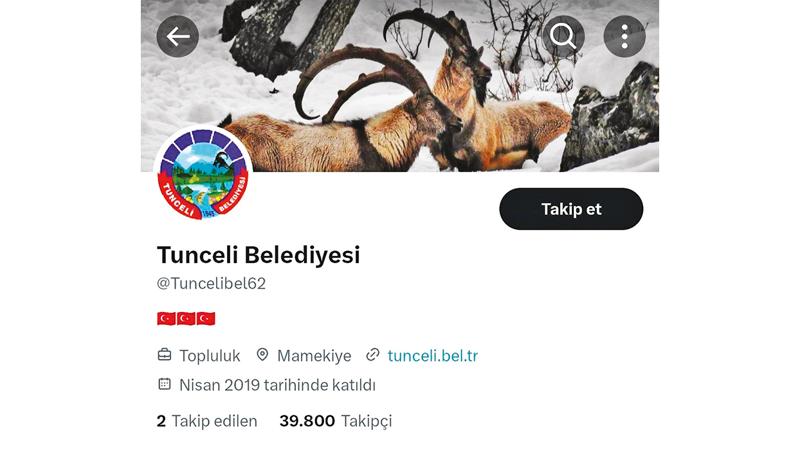The image size is (800, 450).
Task: Open the 2 Takip edilen list
Action: [207, 421]
